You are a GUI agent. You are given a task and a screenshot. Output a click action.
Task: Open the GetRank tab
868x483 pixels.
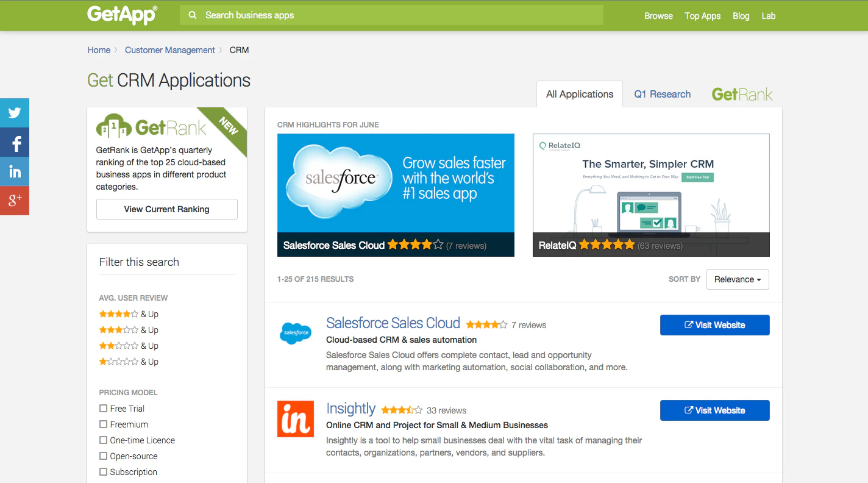point(742,95)
